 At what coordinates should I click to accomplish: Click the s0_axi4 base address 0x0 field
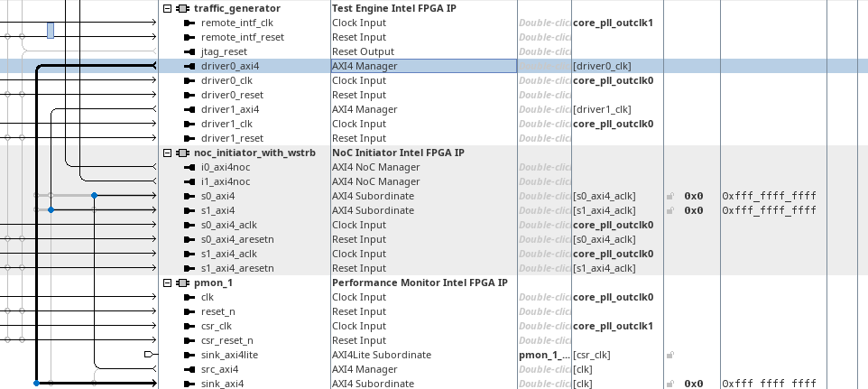click(694, 196)
